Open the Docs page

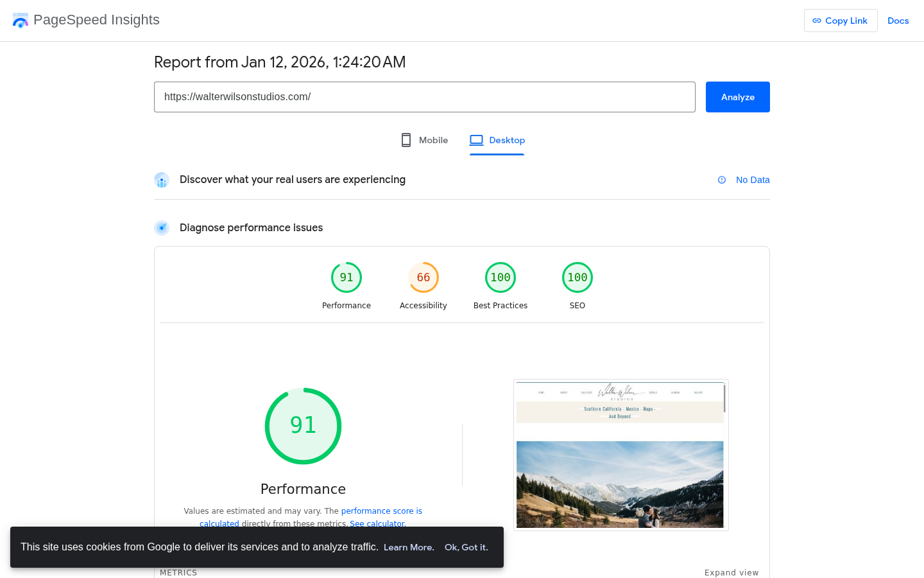898,20
